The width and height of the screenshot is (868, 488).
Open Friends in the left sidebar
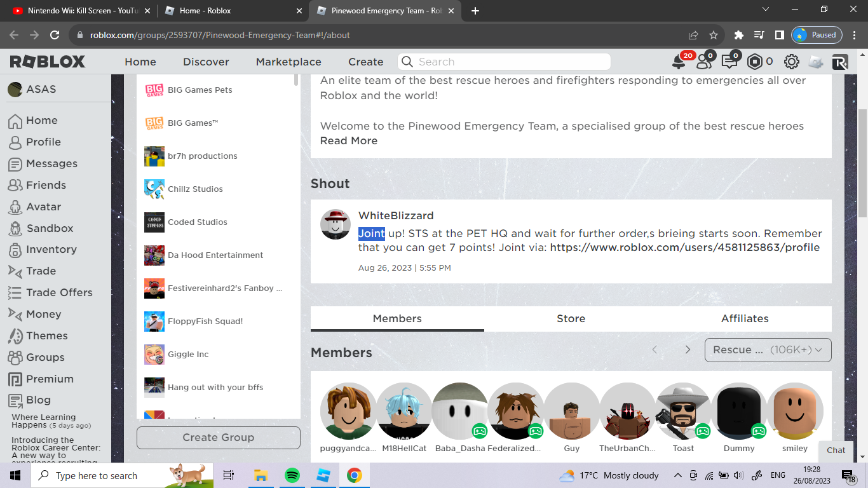click(46, 185)
